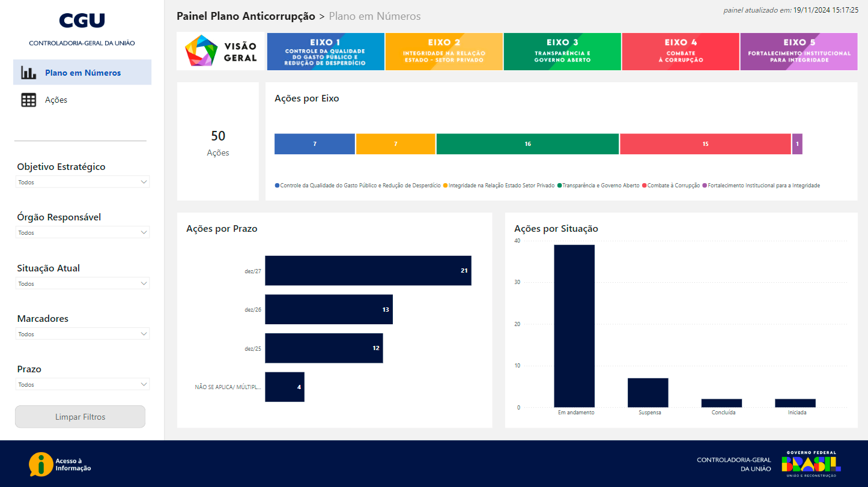Screen dimensions: 868x487
Task: Click the green Transparência segment showing 16
Action: pos(527,144)
